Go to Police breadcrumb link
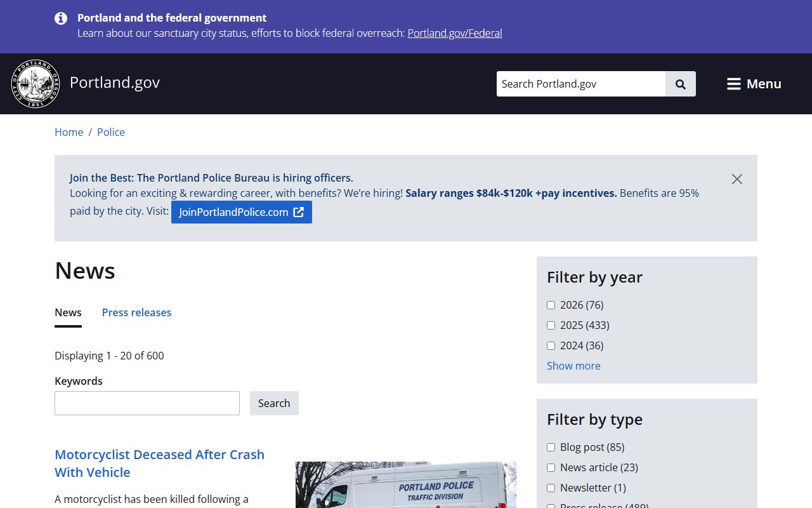 tap(111, 132)
